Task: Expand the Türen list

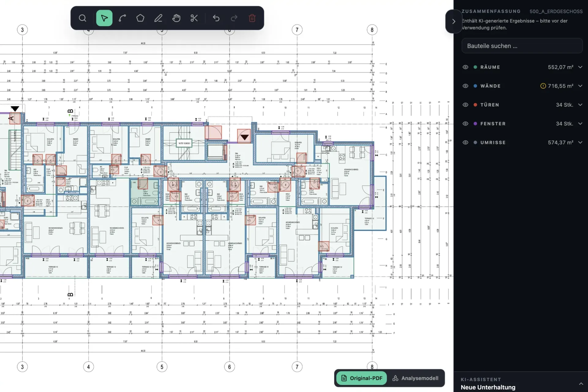Action: pos(580,105)
